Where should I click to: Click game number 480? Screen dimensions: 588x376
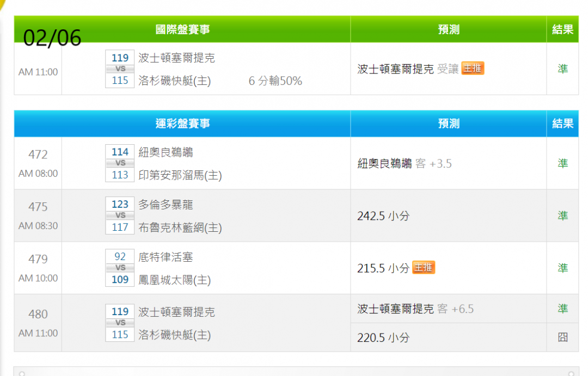[x=38, y=314]
